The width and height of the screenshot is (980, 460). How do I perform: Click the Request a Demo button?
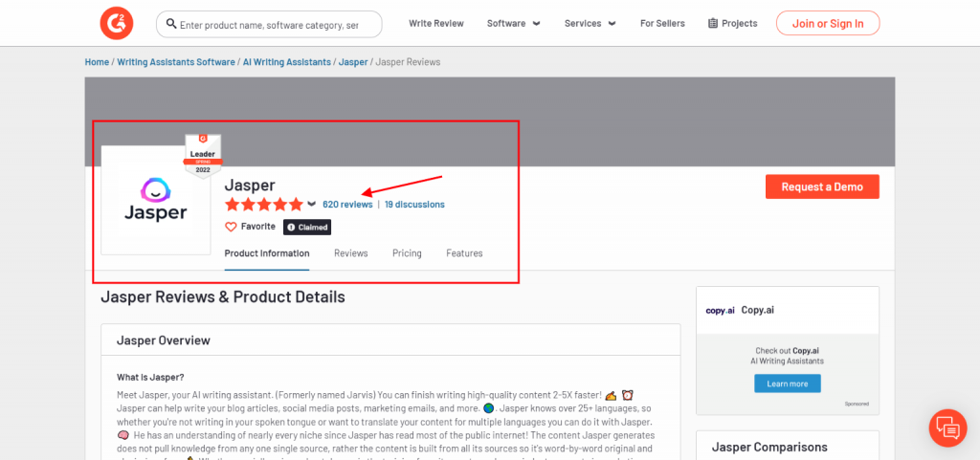pos(822,186)
